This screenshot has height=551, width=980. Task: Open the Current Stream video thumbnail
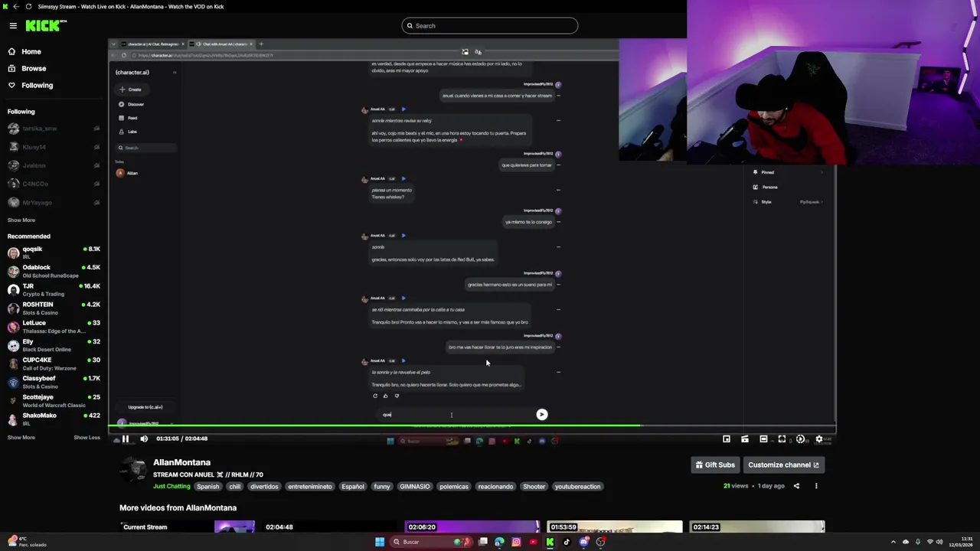click(x=188, y=527)
